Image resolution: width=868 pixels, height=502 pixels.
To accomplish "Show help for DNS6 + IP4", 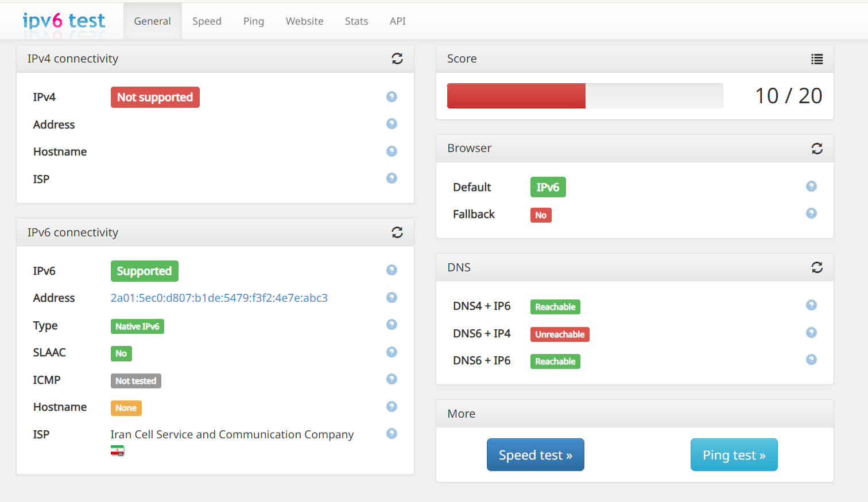I will click(x=811, y=332).
